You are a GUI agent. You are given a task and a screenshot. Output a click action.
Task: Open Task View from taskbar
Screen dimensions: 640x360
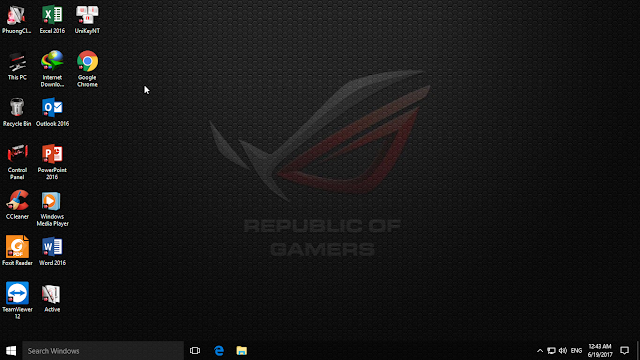pos(195,351)
